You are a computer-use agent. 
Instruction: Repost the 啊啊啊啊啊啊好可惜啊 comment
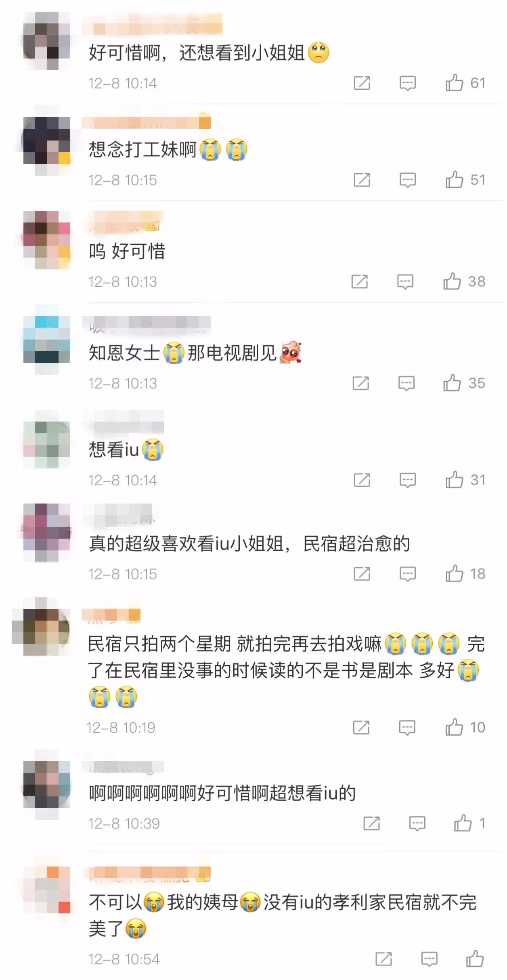coord(371,823)
